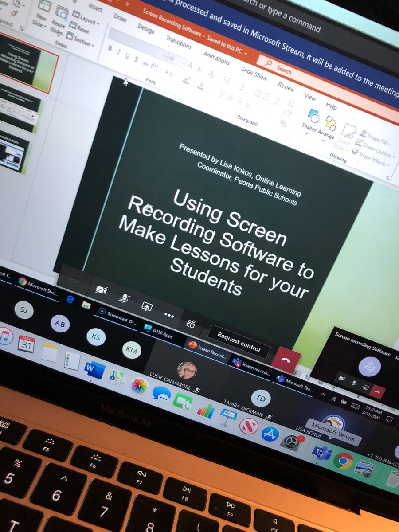
Task: Open Microsoft Teams icon in the dock
Action: pyautogui.click(x=321, y=453)
